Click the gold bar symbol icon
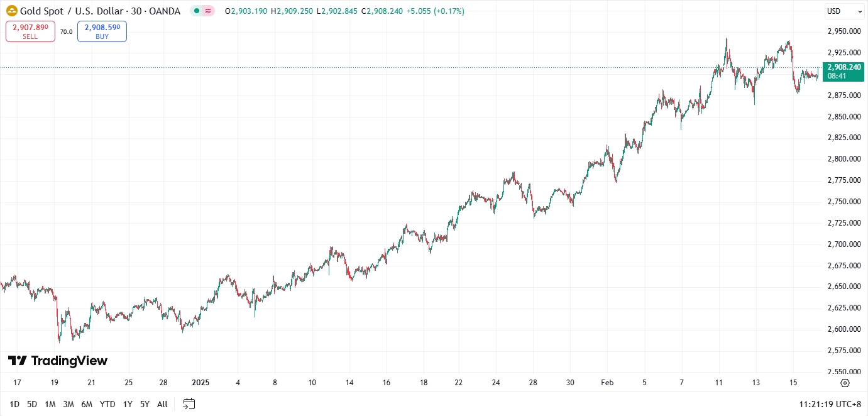The height and width of the screenshot is (416, 868). coord(11,11)
